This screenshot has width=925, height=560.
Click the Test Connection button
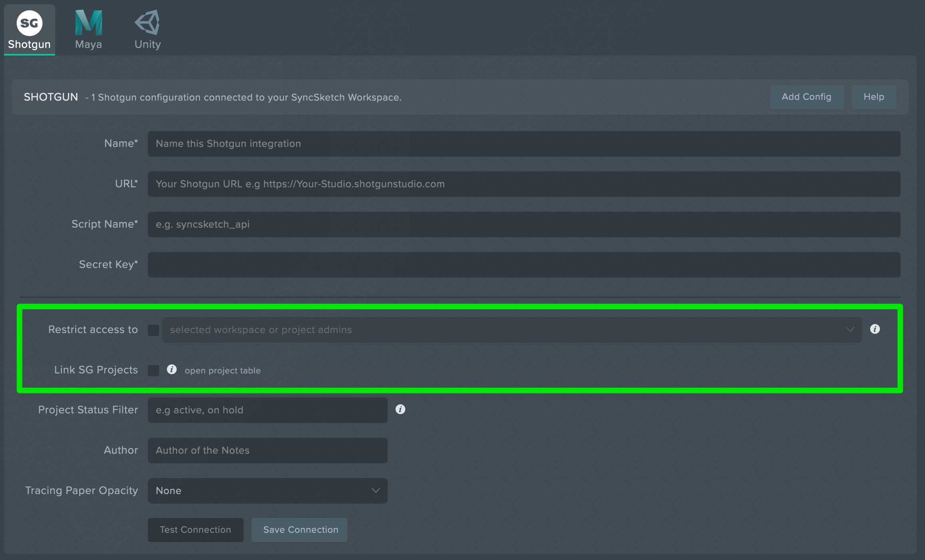click(x=195, y=530)
